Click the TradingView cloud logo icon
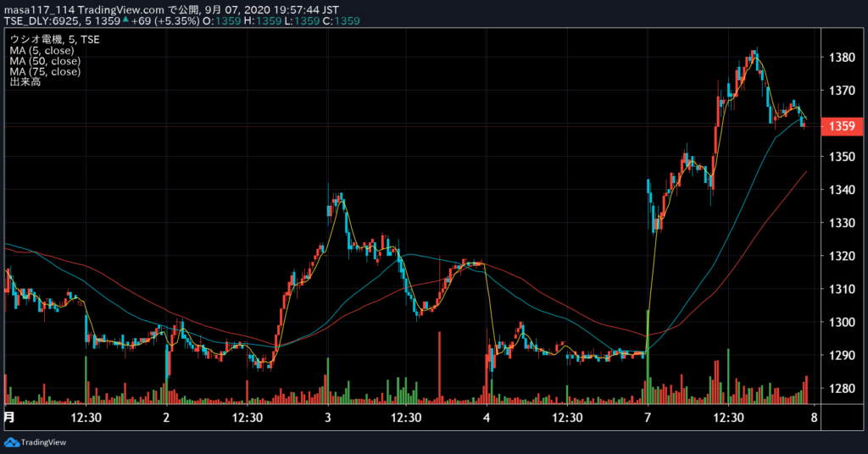868x454 pixels. tap(12, 442)
